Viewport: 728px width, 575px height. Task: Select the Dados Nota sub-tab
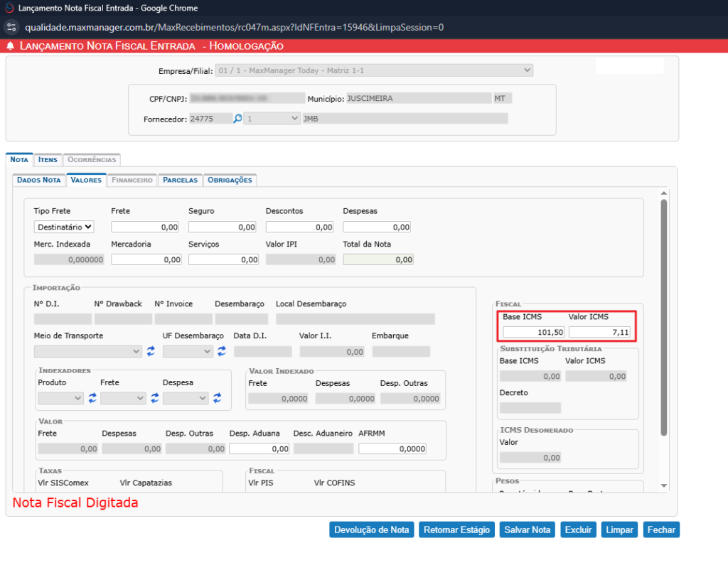point(39,181)
